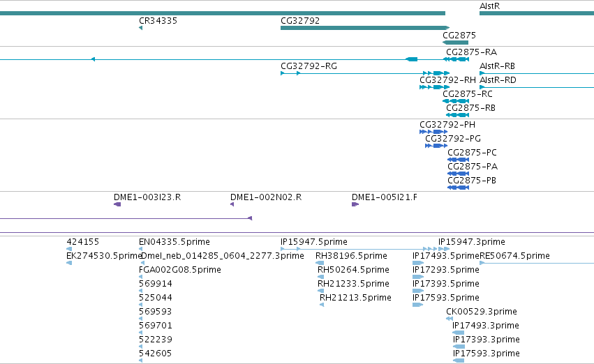
Task: Click the AlstR gene label
Action: pos(490,6)
